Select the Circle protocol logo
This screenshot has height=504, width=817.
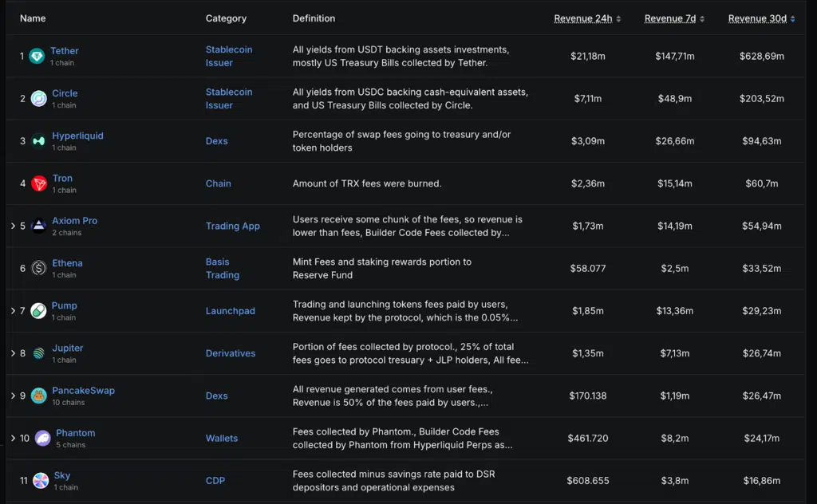37,98
